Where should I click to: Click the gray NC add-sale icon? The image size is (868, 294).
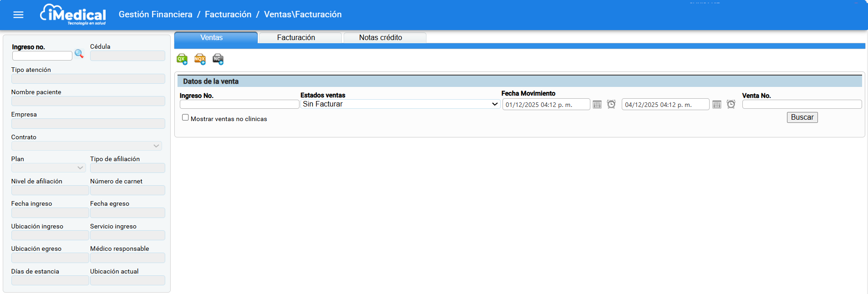(218, 59)
